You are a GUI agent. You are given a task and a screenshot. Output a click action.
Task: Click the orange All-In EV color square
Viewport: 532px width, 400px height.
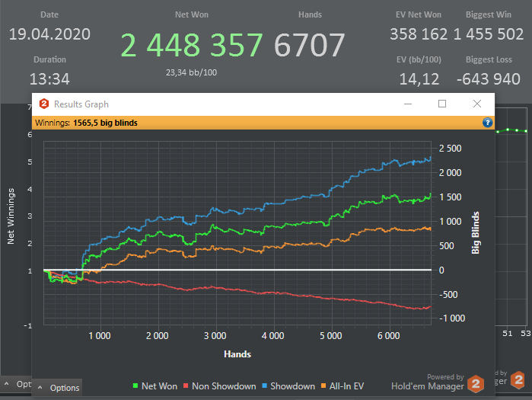[323, 386]
